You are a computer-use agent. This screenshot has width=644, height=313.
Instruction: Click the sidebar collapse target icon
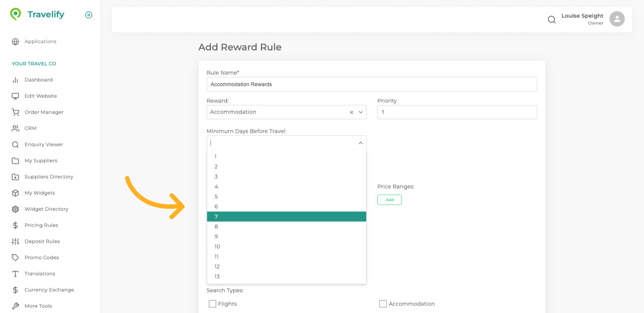89,15
